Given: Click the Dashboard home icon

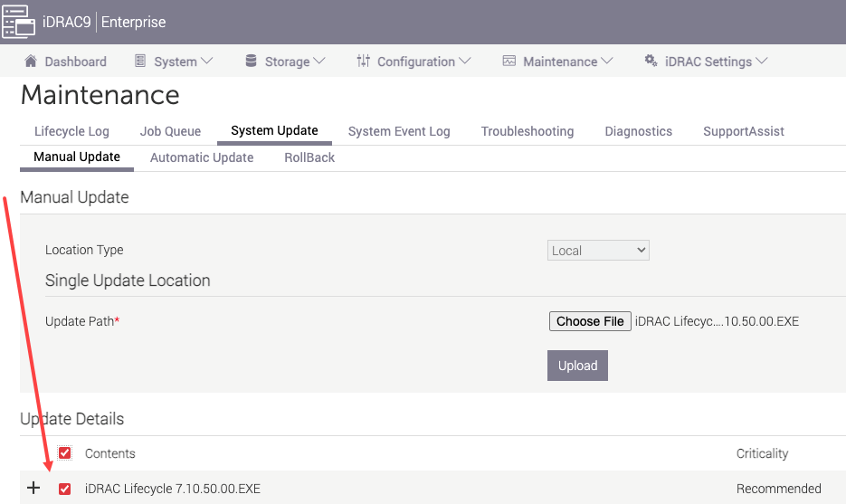Looking at the screenshot, I should pyautogui.click(x=31, y=62).
